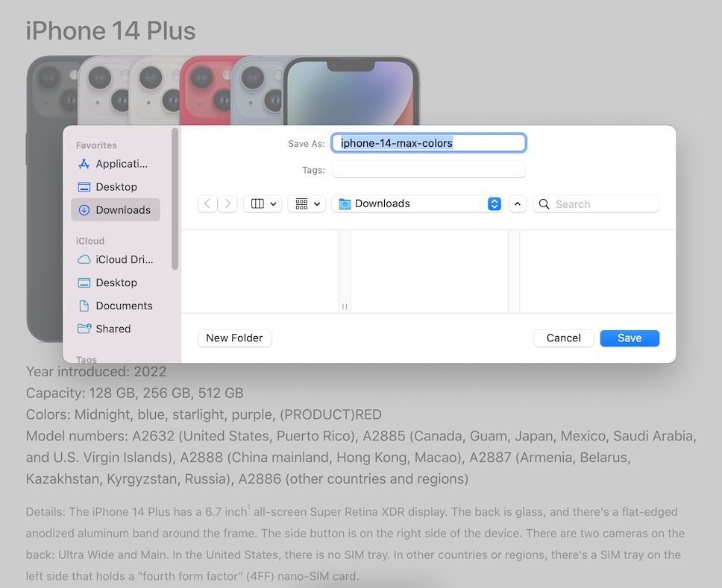Go back with the left chevron
This screenshot has height=588, width=722.
click(x=207, y=203)
